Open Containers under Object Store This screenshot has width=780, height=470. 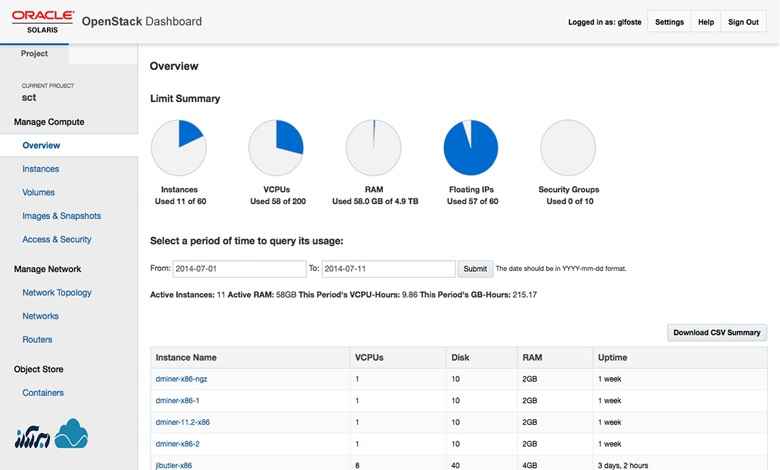coord(43,393)
